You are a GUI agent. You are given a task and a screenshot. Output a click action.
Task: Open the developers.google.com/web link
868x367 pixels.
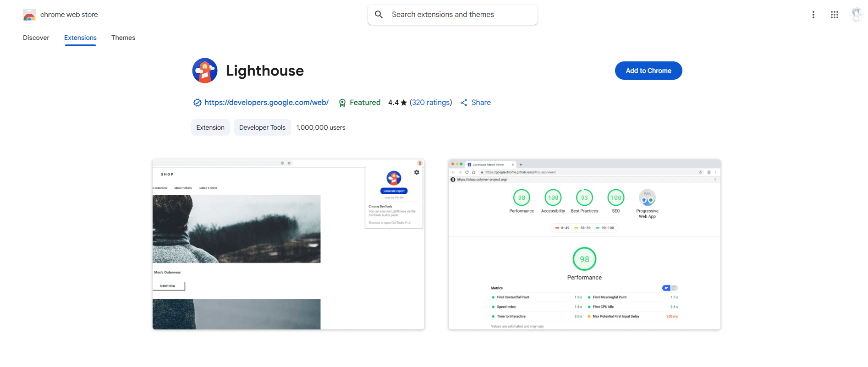pos(266,103)
